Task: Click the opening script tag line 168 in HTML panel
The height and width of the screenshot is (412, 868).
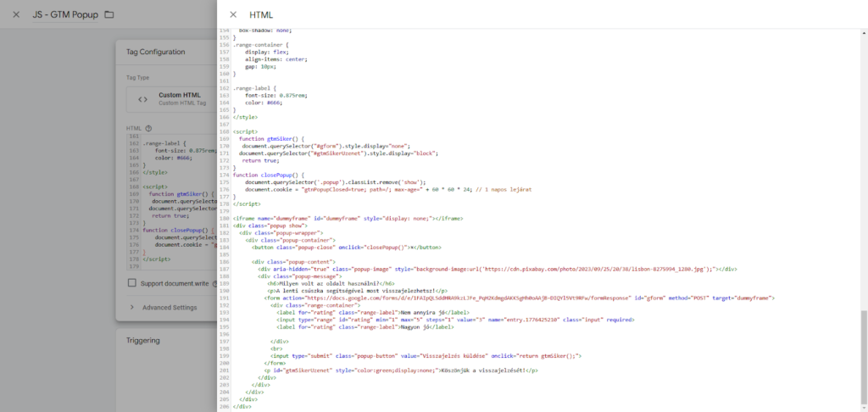Action: pos(245,131)
